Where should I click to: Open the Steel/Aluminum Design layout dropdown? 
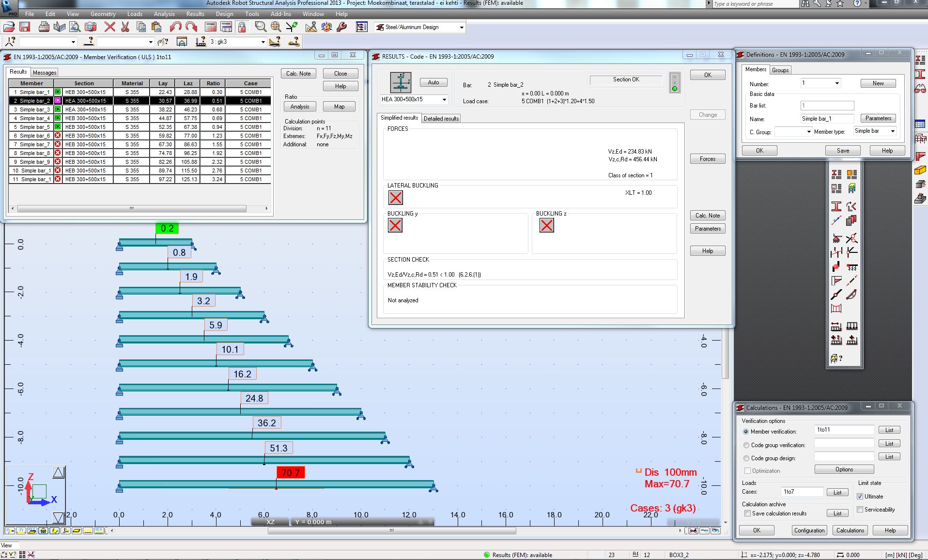tap(461, 27)
